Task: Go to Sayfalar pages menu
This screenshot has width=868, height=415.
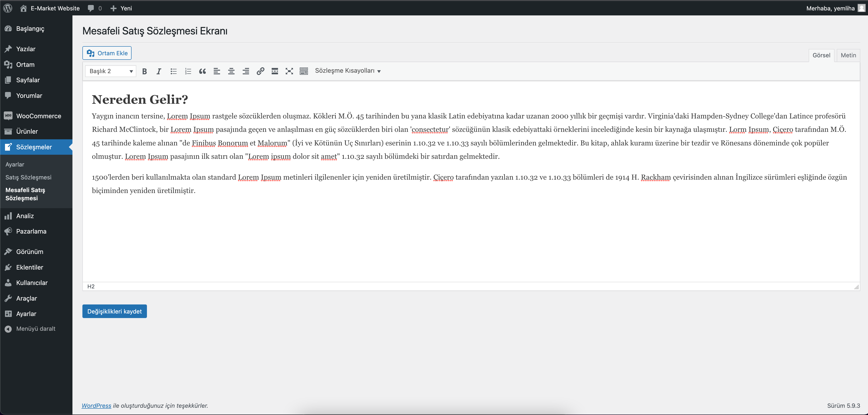Action: click(x=36, y=80)
